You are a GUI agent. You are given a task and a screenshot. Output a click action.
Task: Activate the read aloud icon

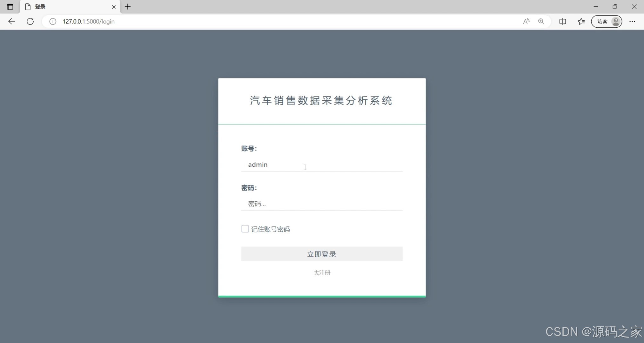pos(526,21)
